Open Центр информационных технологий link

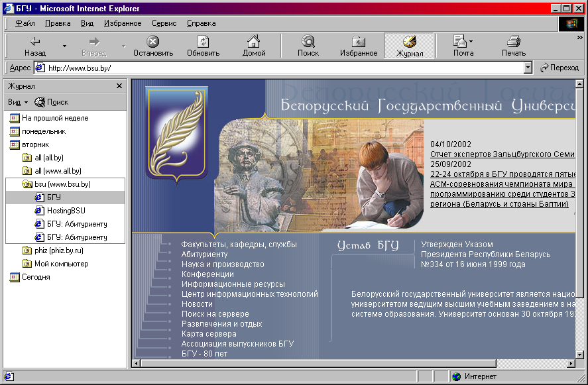(x=249, y=294)
